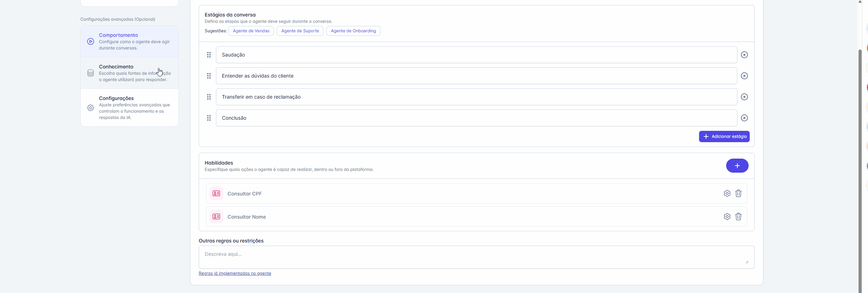Screen dimensions: 868x293
Task: Select the Agente de Vendas suggestion
Action: (x=251, y=31)
